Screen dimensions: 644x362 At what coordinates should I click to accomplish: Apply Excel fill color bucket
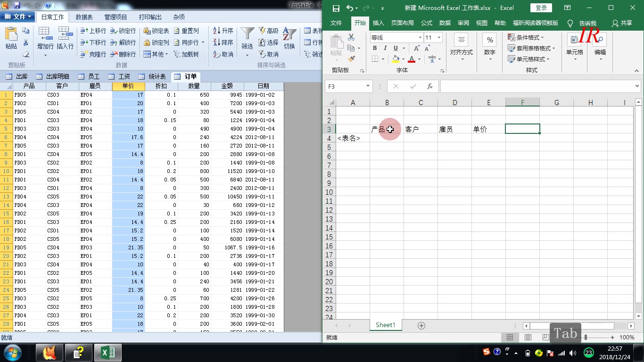pos(396,59)
